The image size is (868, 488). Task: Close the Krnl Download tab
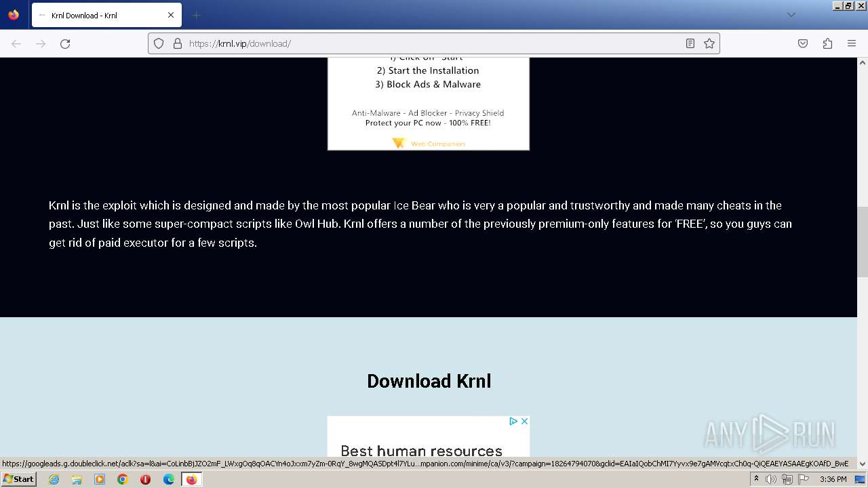point(171,15)
